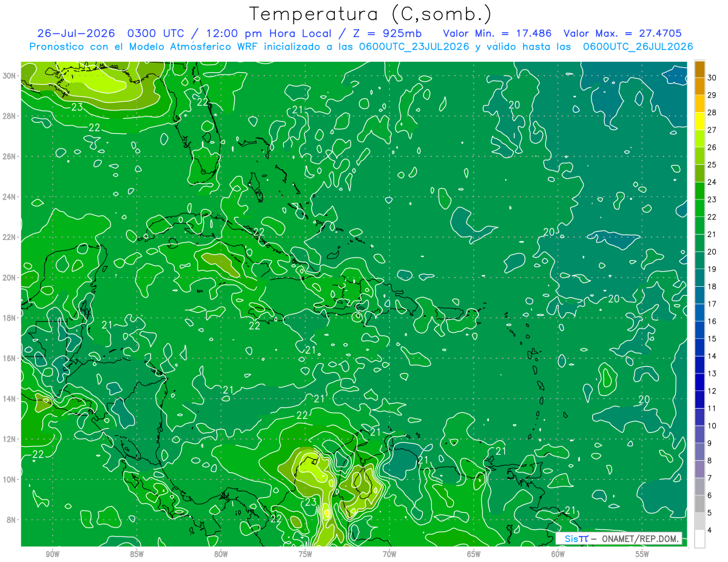Click the color scale label 25

pos(712,164)
